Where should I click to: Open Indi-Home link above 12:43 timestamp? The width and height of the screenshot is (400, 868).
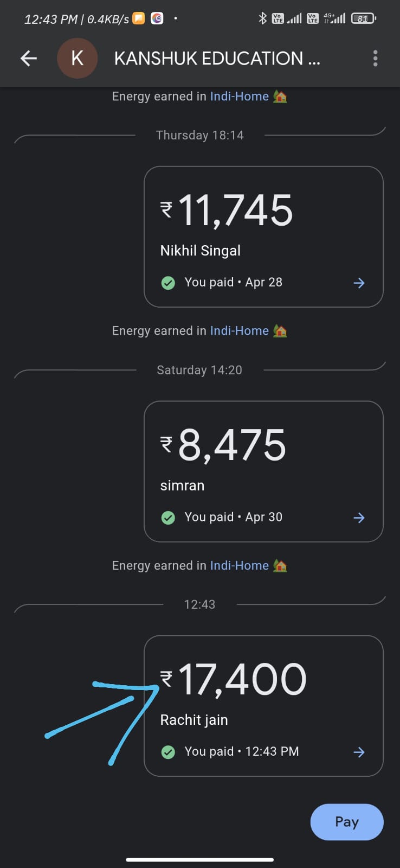coord(240,565)
